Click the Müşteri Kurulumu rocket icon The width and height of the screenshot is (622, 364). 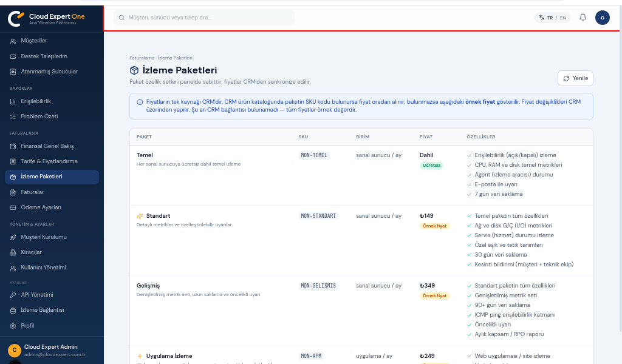coord(13,237)
